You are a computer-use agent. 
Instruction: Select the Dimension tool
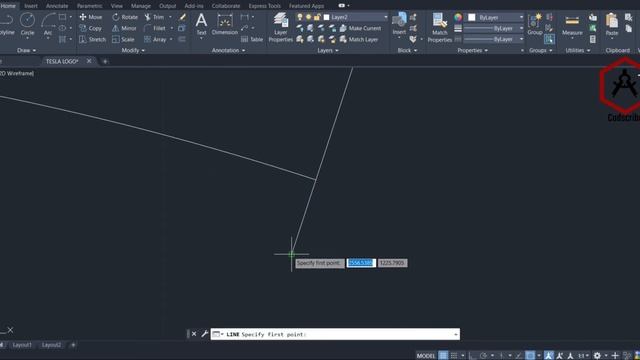(224, 24)
